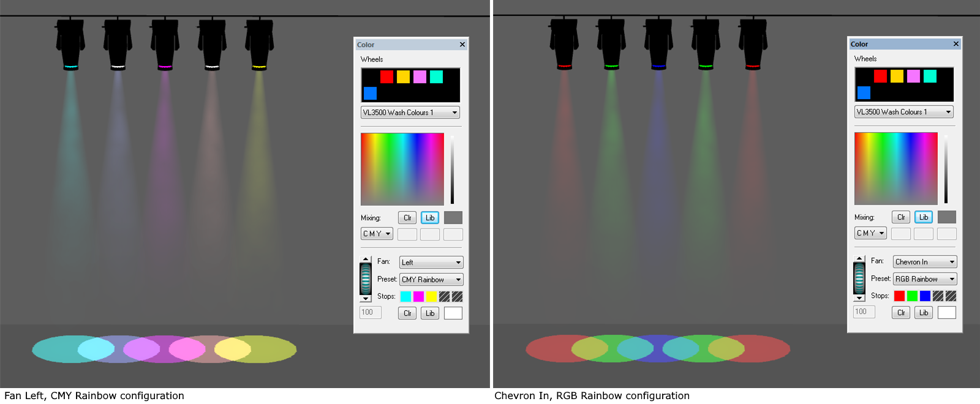The width and height of the screenshot is (980, 404).
Task: Open the Fan dropdown set to Left
Action: (x=431, y=263)
